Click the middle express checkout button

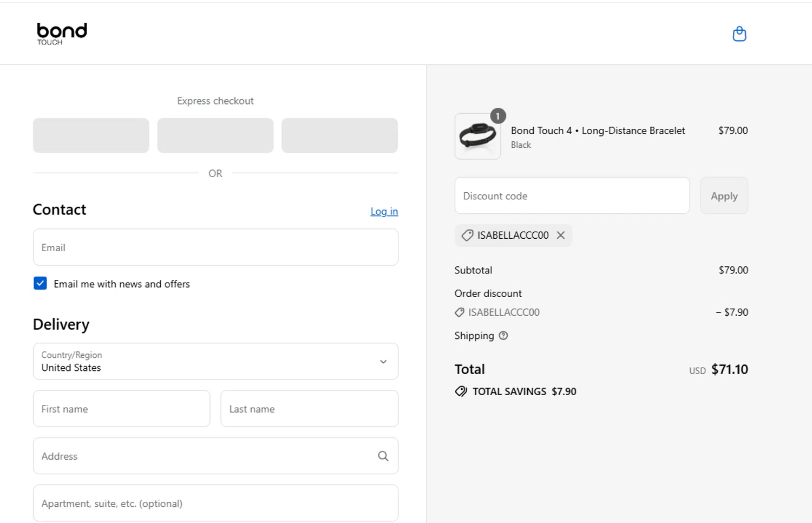215,135
